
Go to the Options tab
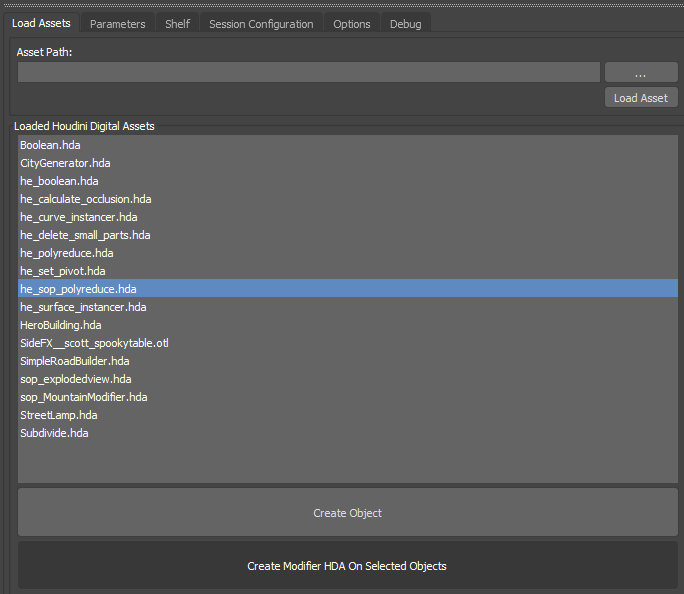[x=351, y=24]
